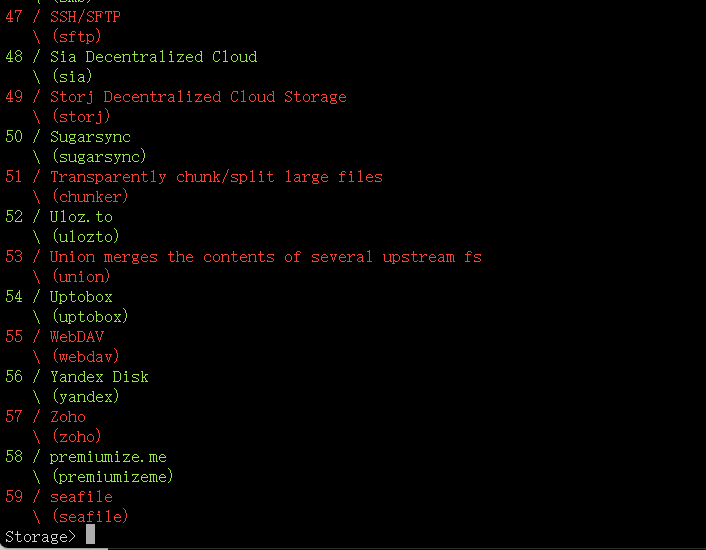Select the Uloz.to entry
Screen dimensions: 706x550
point(59,216)
